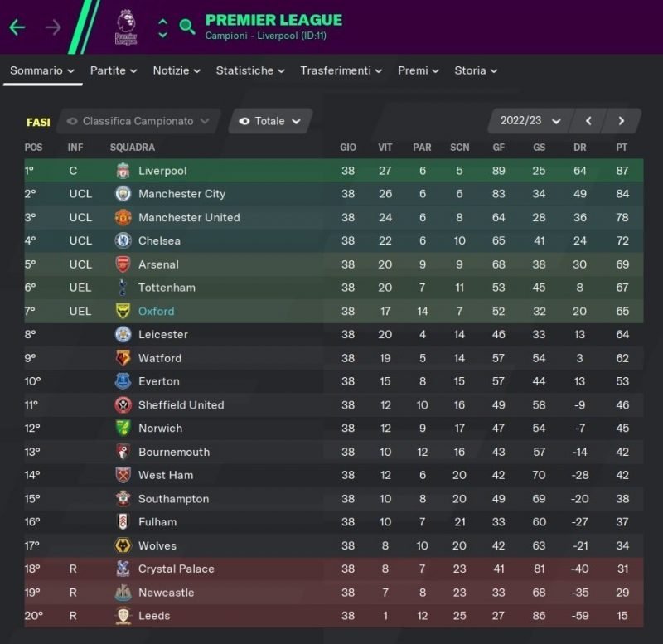Expand the 2022/23 season selector
The width and height of the screenshot is (663, 644).
[530, 121]
